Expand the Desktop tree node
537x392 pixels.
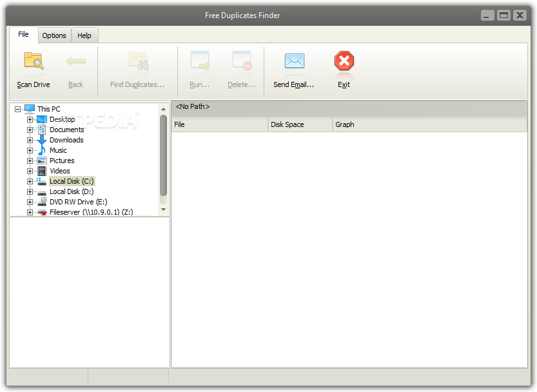click(30, 119)
